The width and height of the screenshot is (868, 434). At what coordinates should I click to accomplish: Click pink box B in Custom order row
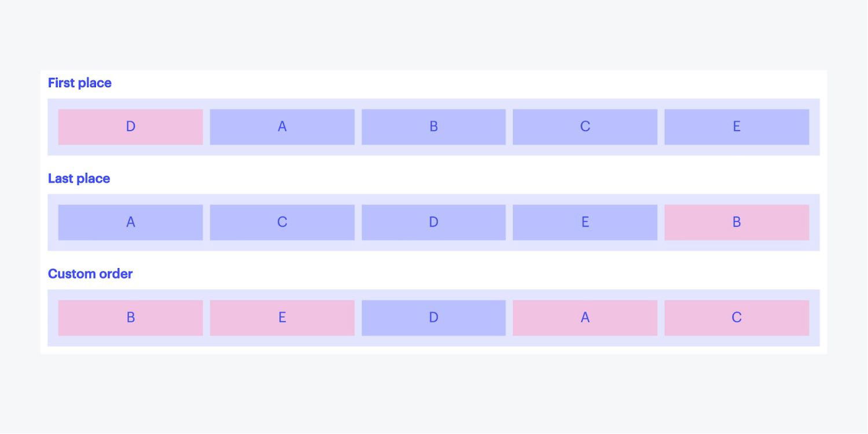[x=130, y=318]
